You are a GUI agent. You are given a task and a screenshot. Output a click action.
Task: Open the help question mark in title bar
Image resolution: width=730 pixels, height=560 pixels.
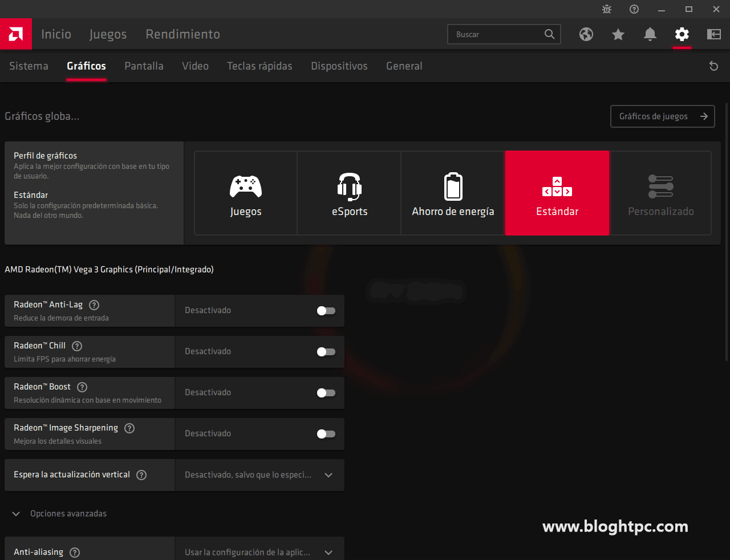[634, 9]
